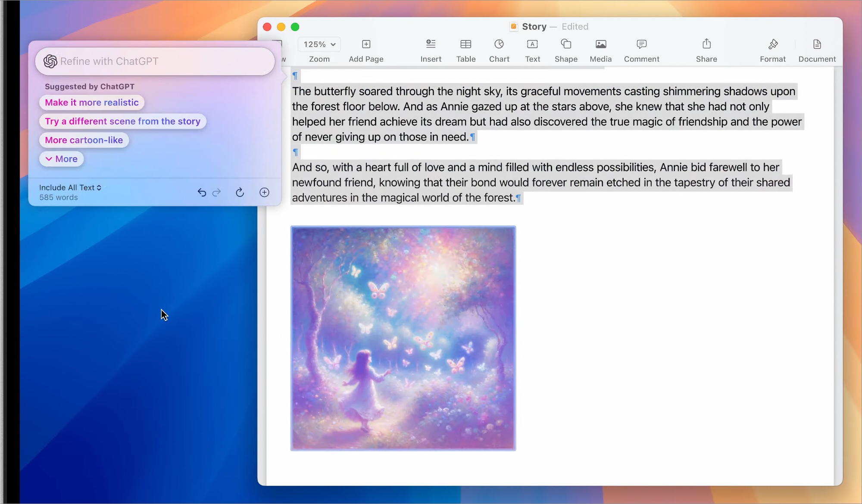Open Include All Text popup
Screen dimensions: 862x504
point(70,187)
